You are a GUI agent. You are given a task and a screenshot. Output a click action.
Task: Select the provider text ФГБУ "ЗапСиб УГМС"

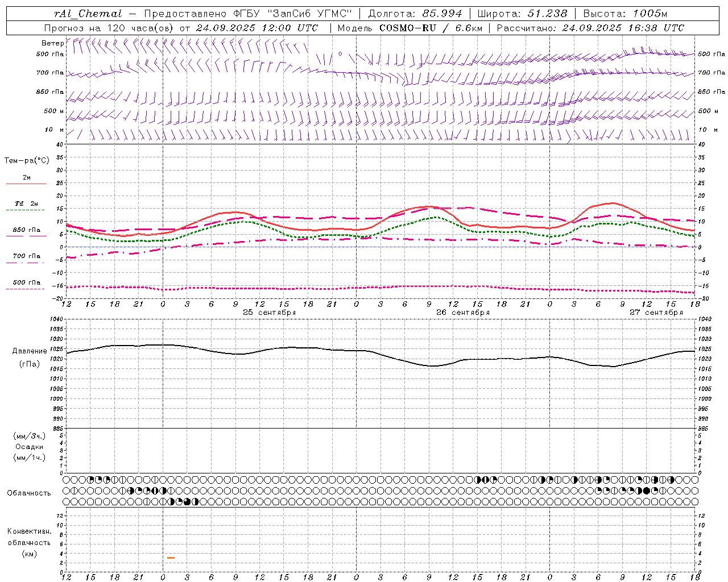(293, 14)
